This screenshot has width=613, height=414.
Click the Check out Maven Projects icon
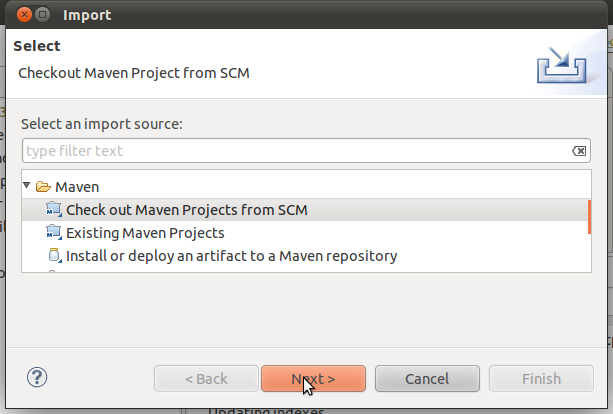(54, 210)
